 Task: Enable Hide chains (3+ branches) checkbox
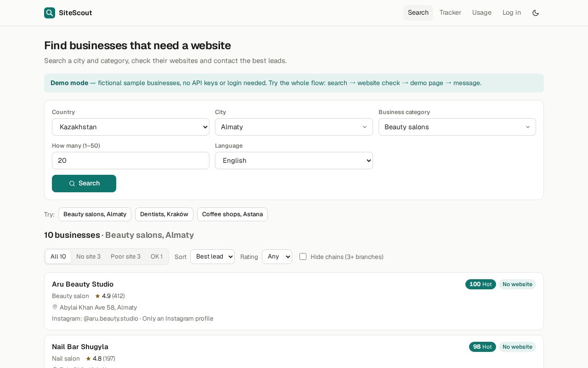click(303, 257)
